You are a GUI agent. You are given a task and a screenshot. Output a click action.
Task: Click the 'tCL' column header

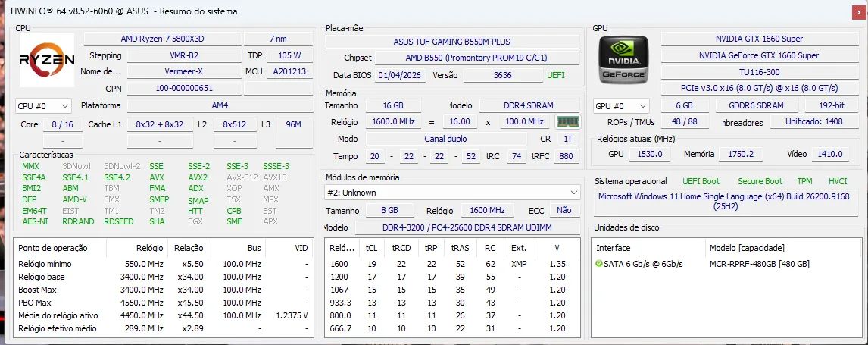click(x=371, y=248)
